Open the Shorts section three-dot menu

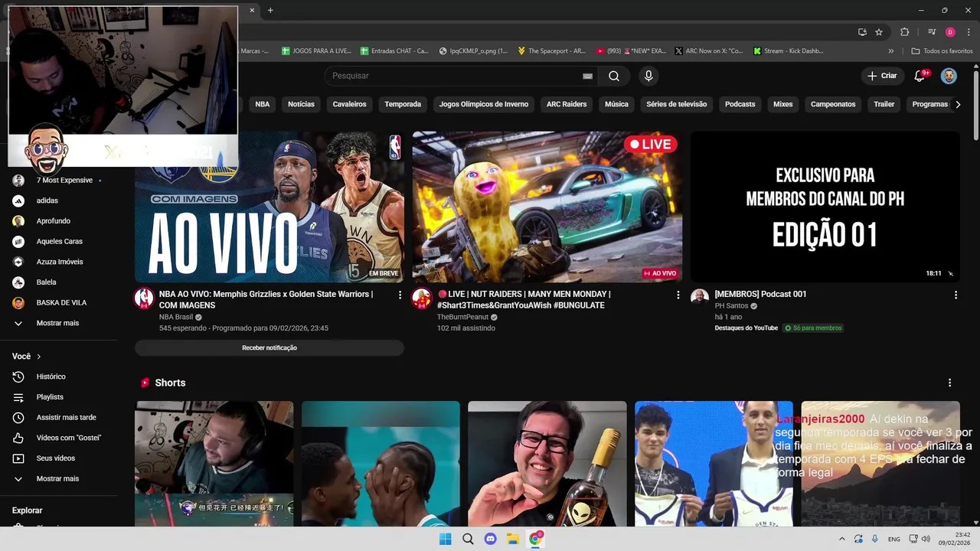(949, 383)
